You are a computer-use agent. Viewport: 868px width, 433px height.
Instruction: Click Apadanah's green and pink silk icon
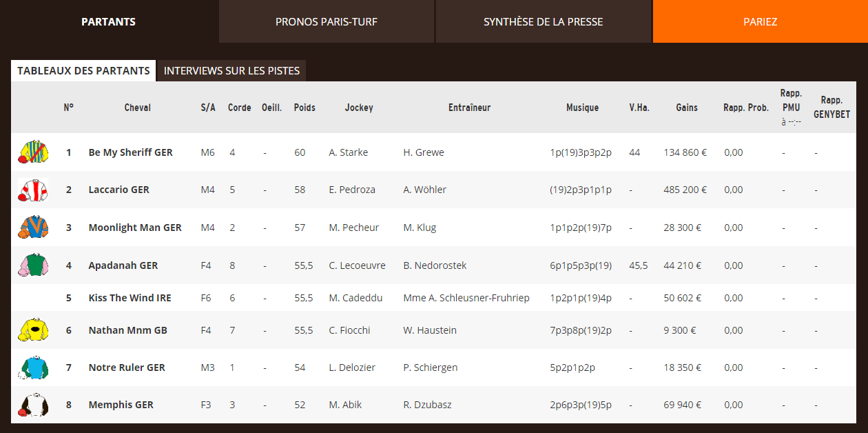33,265
